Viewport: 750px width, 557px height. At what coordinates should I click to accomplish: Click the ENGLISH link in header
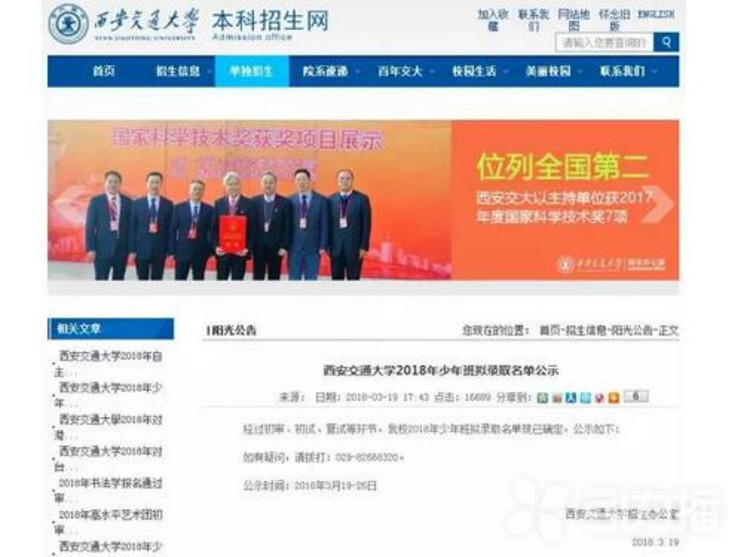coord(656,15)
